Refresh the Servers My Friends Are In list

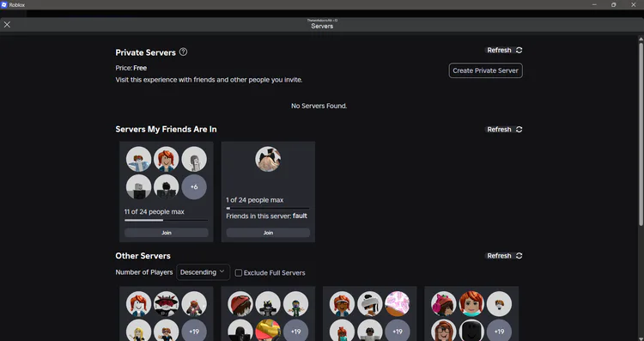504,130
